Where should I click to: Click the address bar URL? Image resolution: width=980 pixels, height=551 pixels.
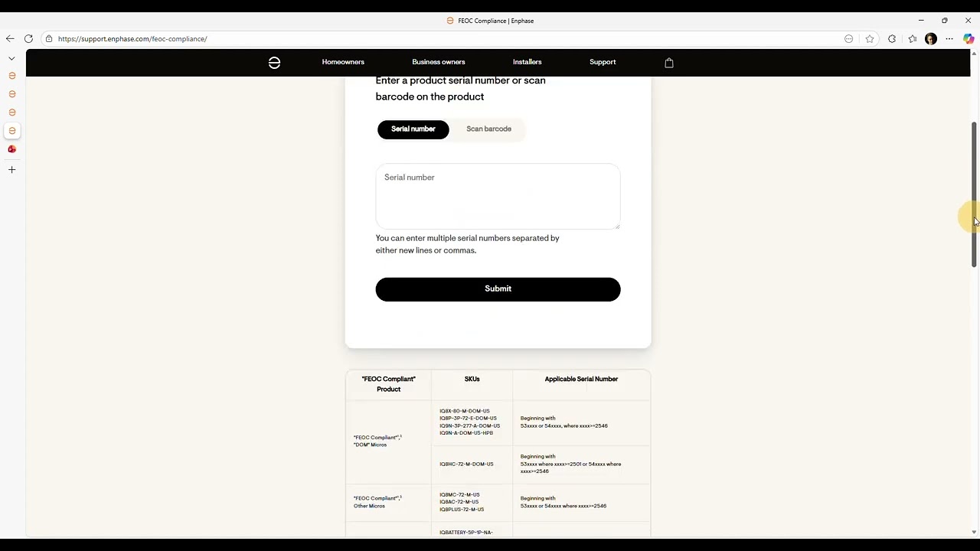point(132,39)
